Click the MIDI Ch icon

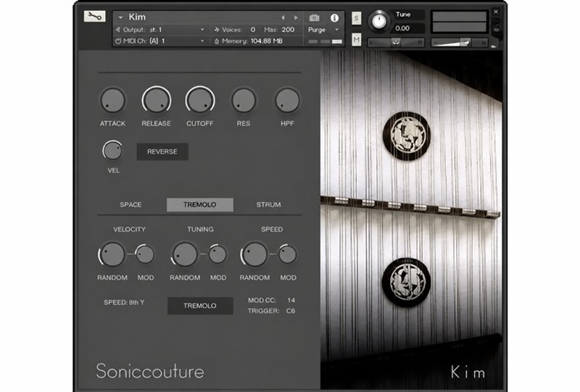click(x=118, y=41)
